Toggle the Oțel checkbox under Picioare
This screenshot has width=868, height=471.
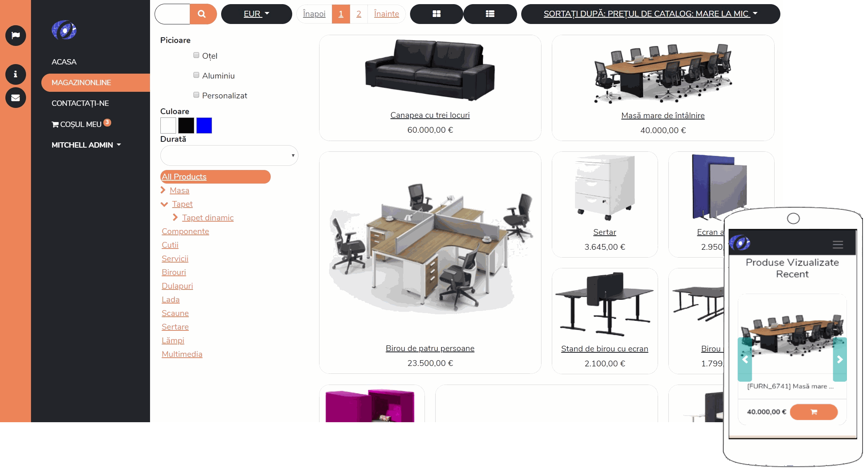coord(196,55)
